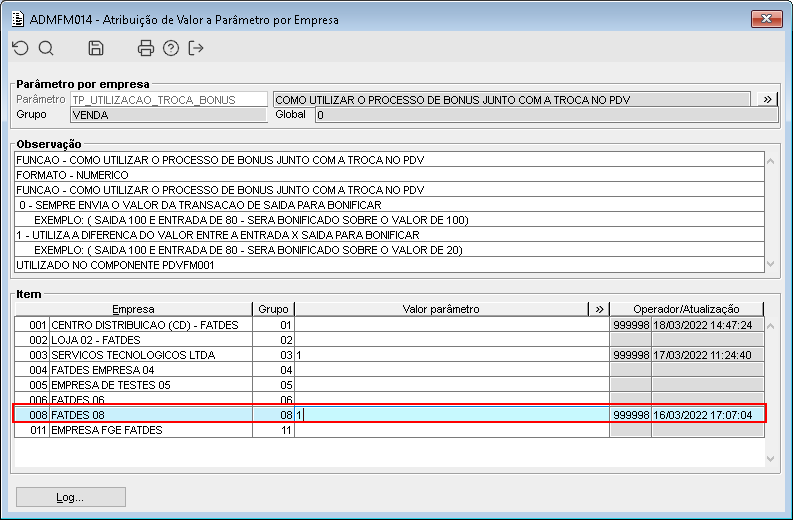This screenshot has height=520, width=793.
Task: Edit Valor parâmetro for CENTRO DISTRIBUICAO row
Action: tap(452, 325)
